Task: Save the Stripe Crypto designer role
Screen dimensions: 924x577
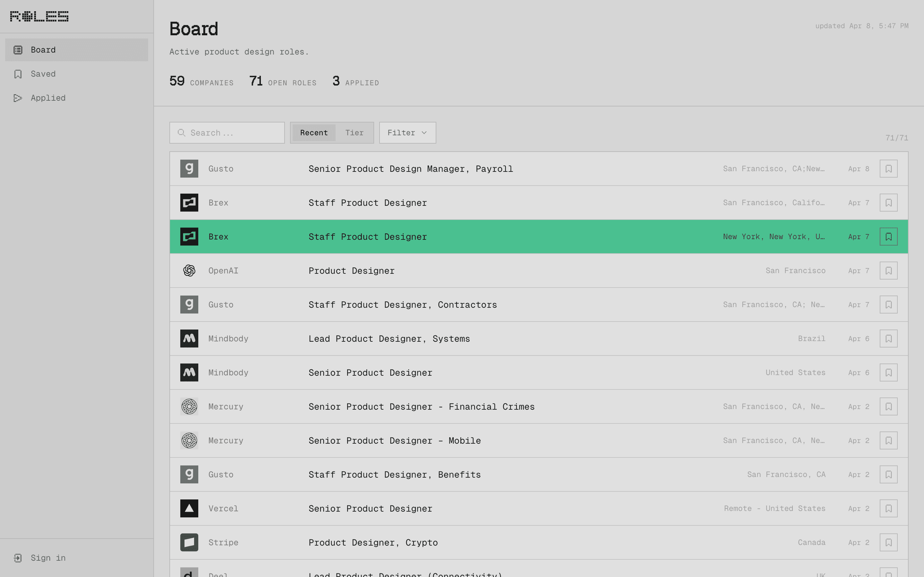Action: tap(888, 542)
